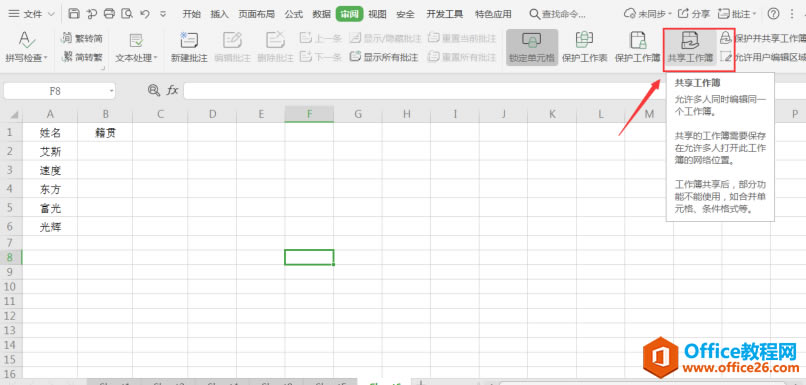The width and height of the screenshot is (806, 385).
Task: Expand the 拼写检查 dropdown arrow
Action: [46, 58]
